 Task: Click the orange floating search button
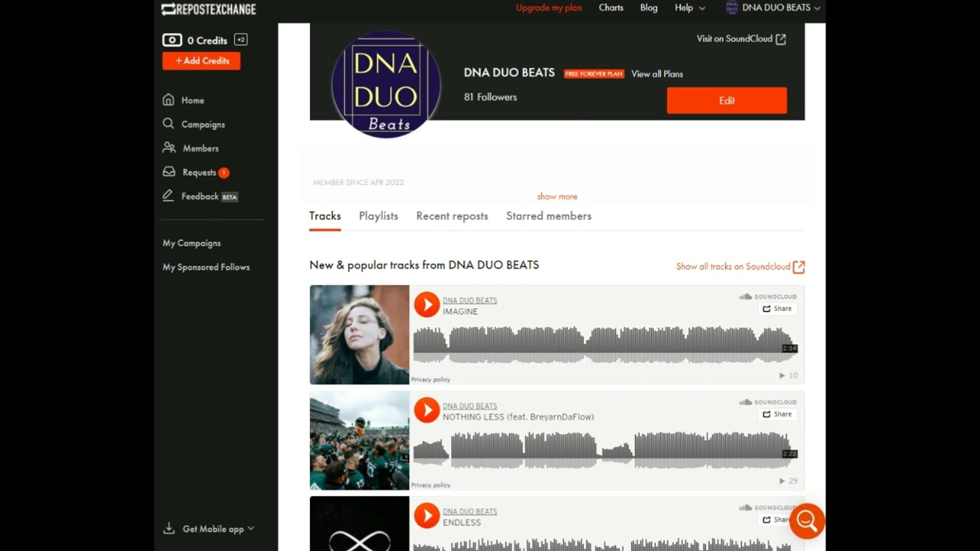807,521
